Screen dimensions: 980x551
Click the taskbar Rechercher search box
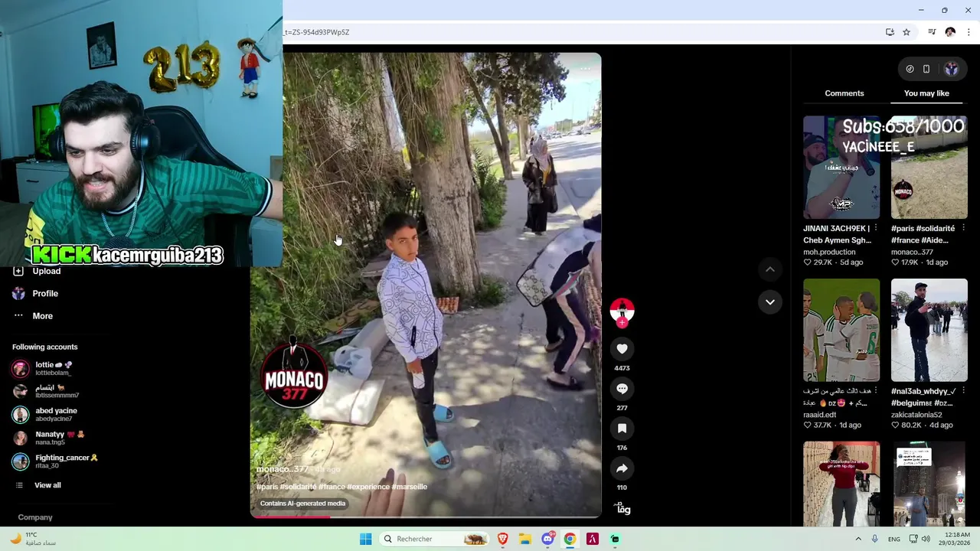434,539
